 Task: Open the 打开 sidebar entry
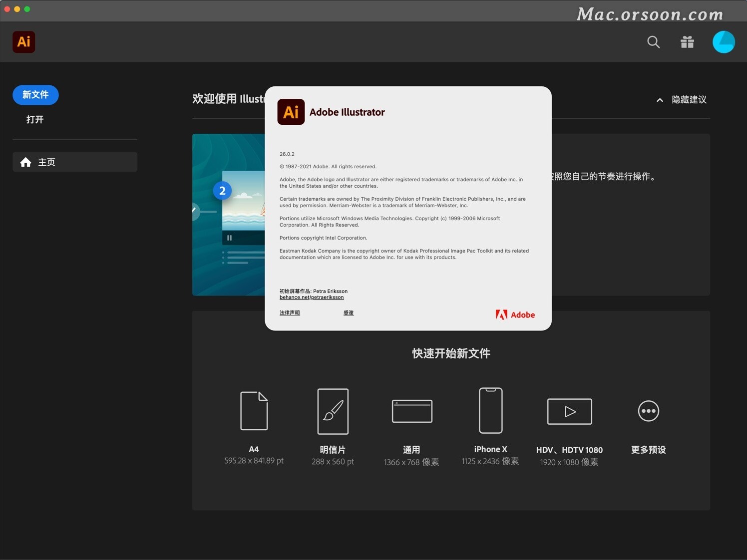tap(34, 120)
